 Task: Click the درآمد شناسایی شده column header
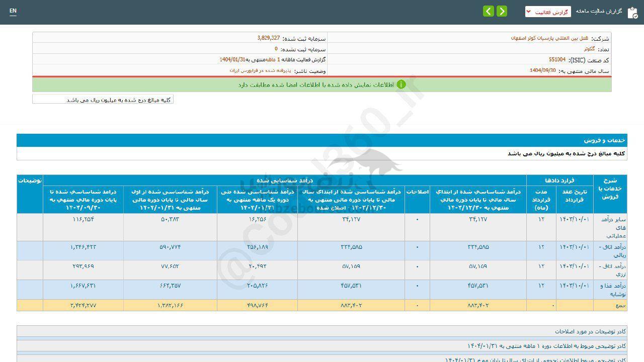(284, 180)
